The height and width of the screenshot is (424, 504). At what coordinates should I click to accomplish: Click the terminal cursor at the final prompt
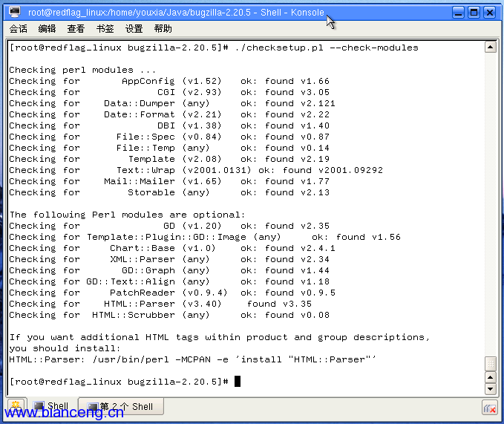coord(238,382)
